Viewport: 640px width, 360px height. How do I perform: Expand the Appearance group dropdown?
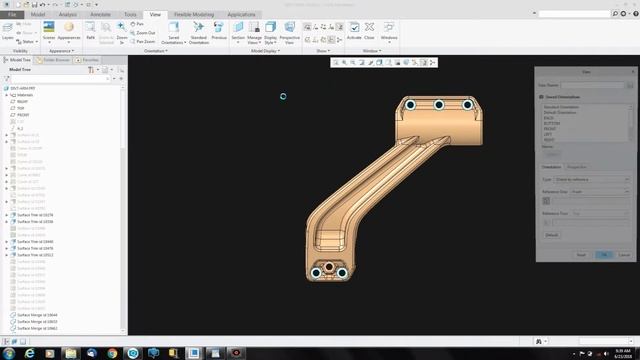click(61, 51)
